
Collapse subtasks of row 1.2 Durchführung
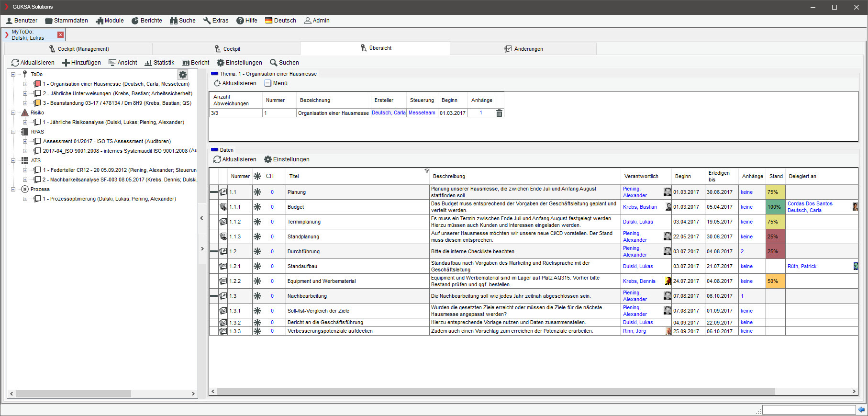click(x=213, y=251)
